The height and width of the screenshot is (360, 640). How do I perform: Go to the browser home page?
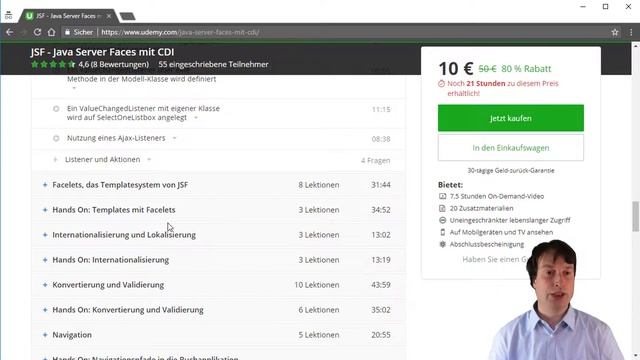coord(51,32)
